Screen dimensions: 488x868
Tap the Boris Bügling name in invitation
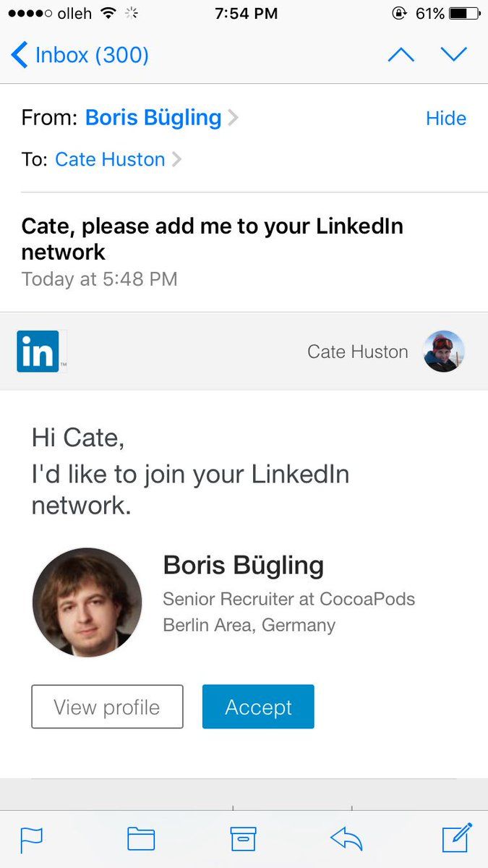243,565
